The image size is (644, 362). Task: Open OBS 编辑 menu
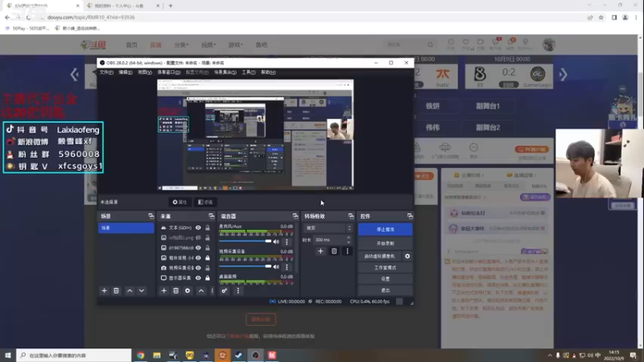tap(126, 72)
